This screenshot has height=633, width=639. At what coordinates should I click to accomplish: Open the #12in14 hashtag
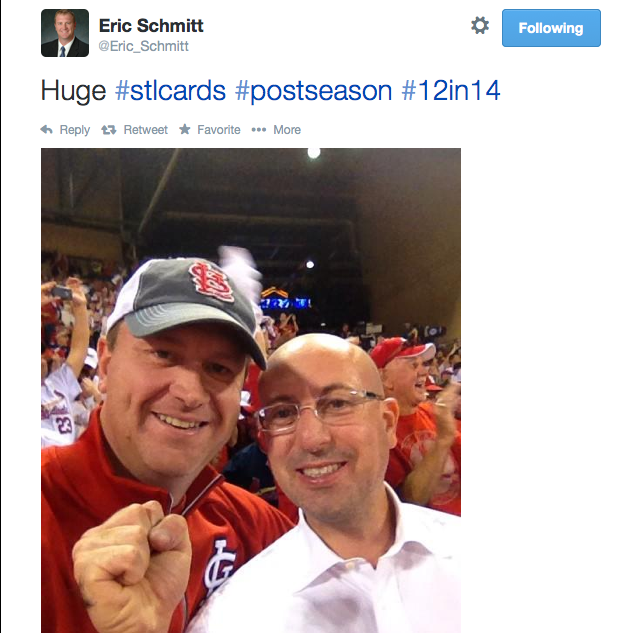[451, 90]
